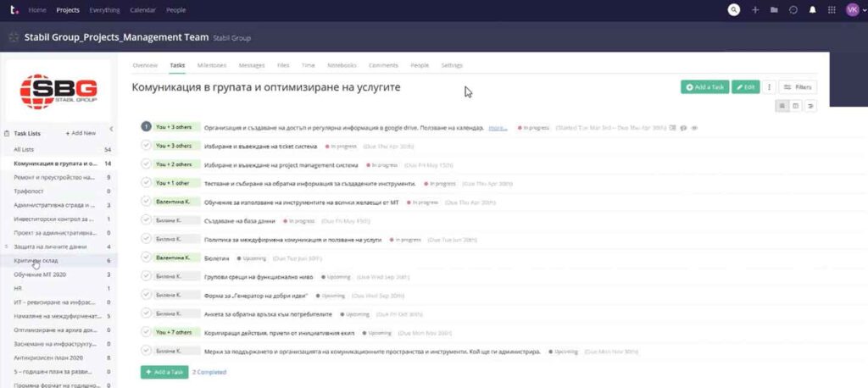Open the Messages tab

coord(252,65)
